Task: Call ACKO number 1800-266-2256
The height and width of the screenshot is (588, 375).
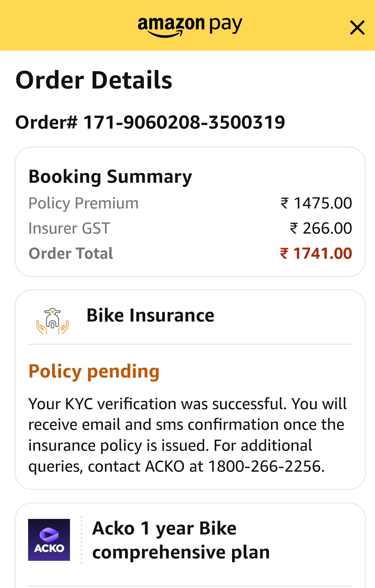Action: pos(266,466)
